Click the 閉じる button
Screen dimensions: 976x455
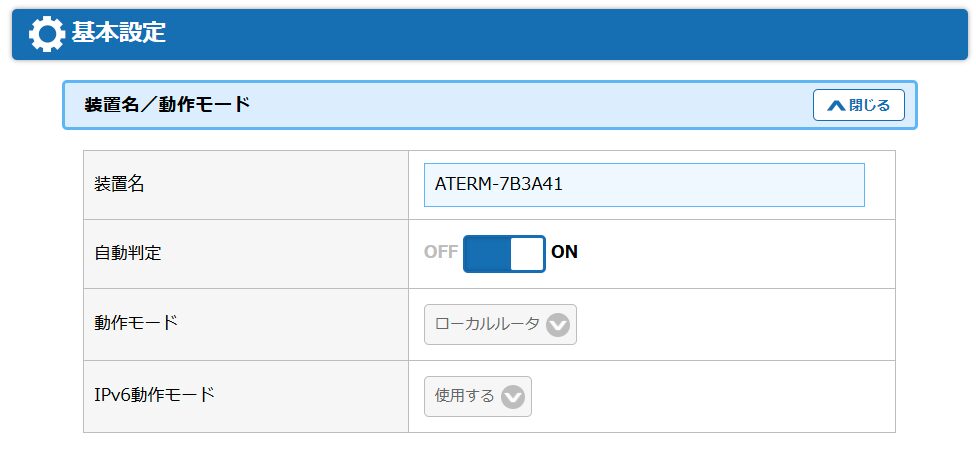858,105
